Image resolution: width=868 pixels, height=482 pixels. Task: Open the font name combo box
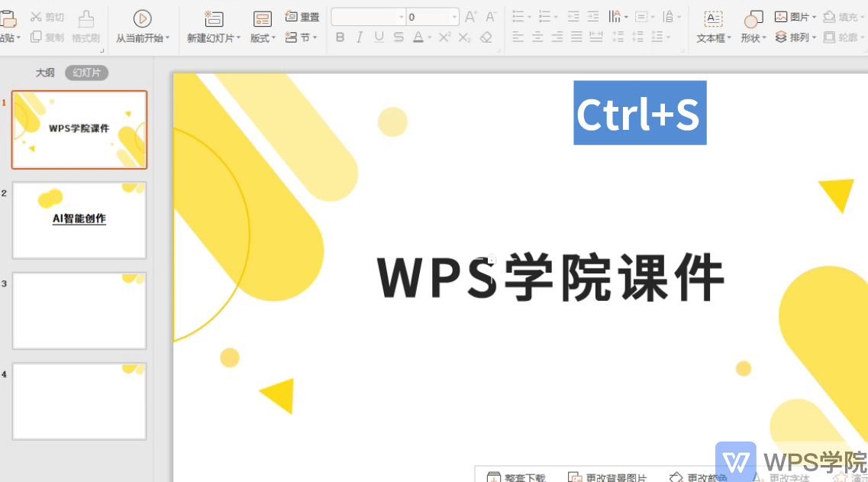click(x=369, y=17)
